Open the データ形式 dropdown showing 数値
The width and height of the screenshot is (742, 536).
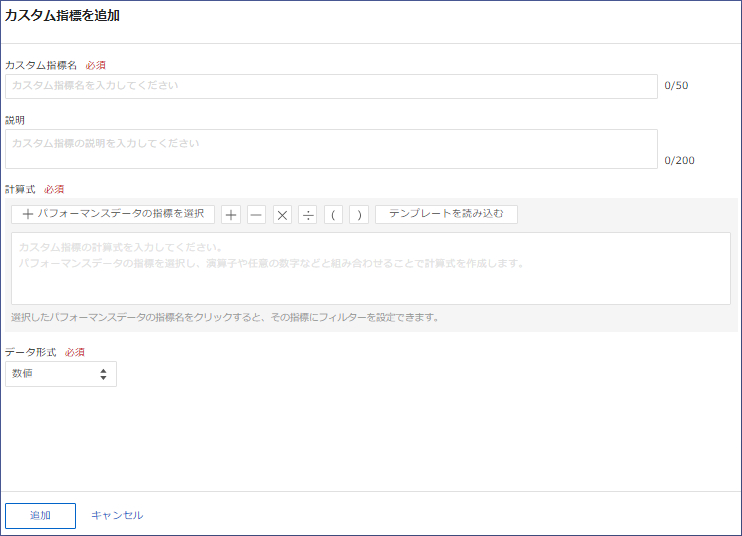click(61, 374)
